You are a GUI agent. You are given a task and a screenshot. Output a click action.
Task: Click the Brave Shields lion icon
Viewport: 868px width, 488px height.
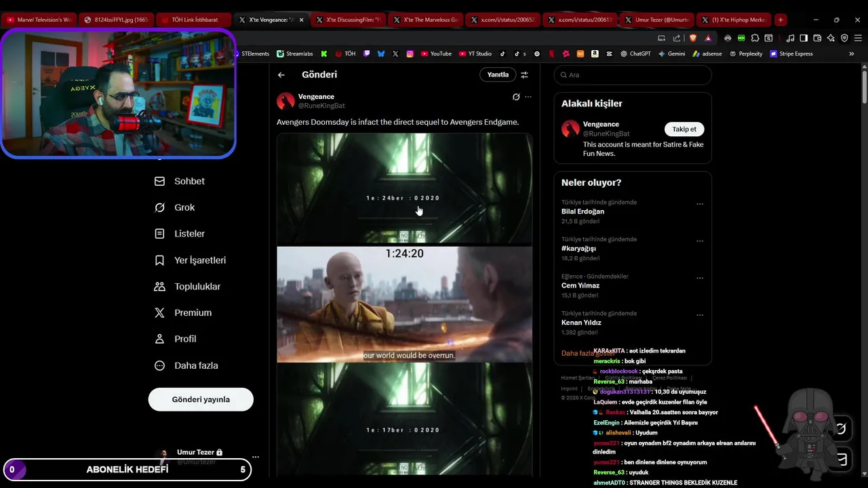point(692,38)
